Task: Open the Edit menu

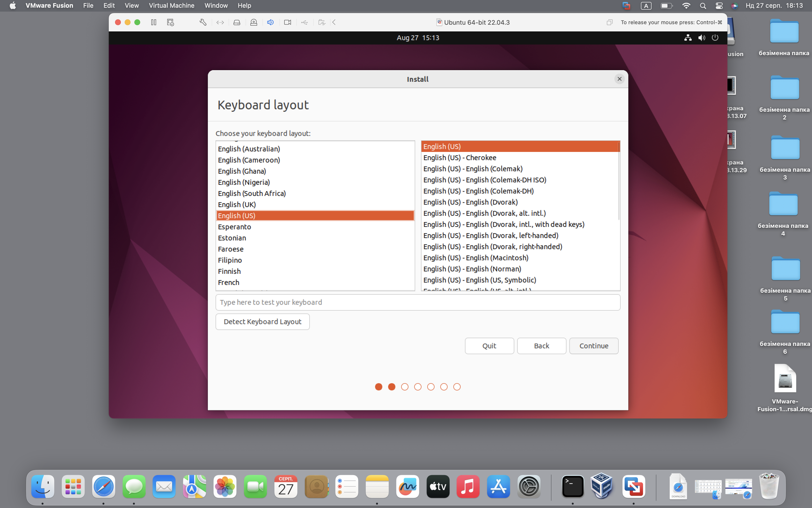Action: point(109,5)
